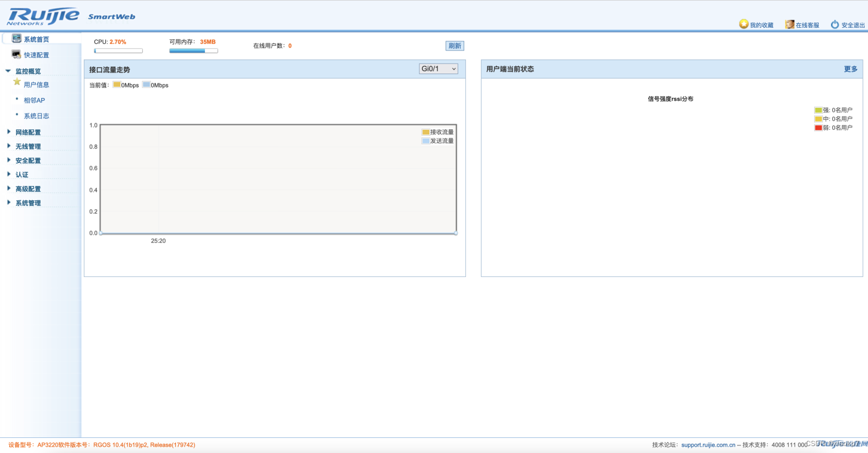Click the SmartWeb header title
The width and height of the screenshot is (868, 453).
(112, 17)
